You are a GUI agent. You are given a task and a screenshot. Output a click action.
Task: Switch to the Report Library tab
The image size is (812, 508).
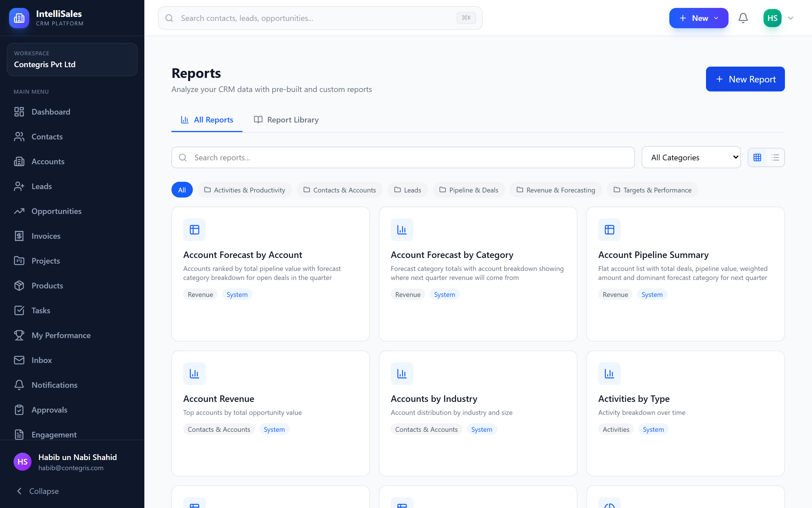[286, 120]
